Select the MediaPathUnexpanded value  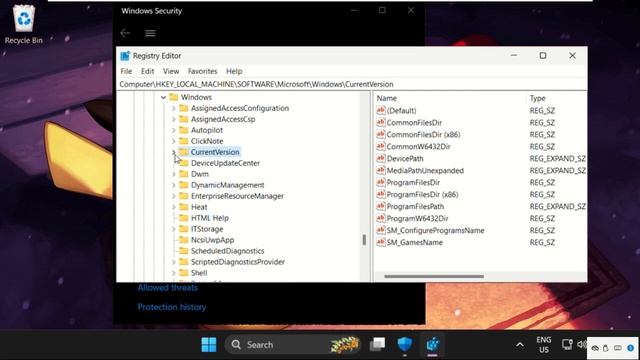click(425, 171)
